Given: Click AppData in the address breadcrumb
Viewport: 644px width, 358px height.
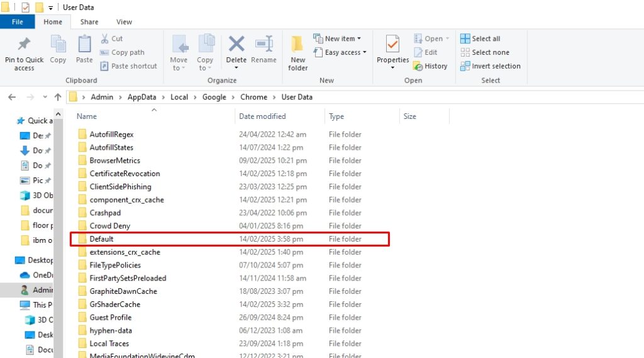Looking at the screenshot, I should click(x=142, y=97).
